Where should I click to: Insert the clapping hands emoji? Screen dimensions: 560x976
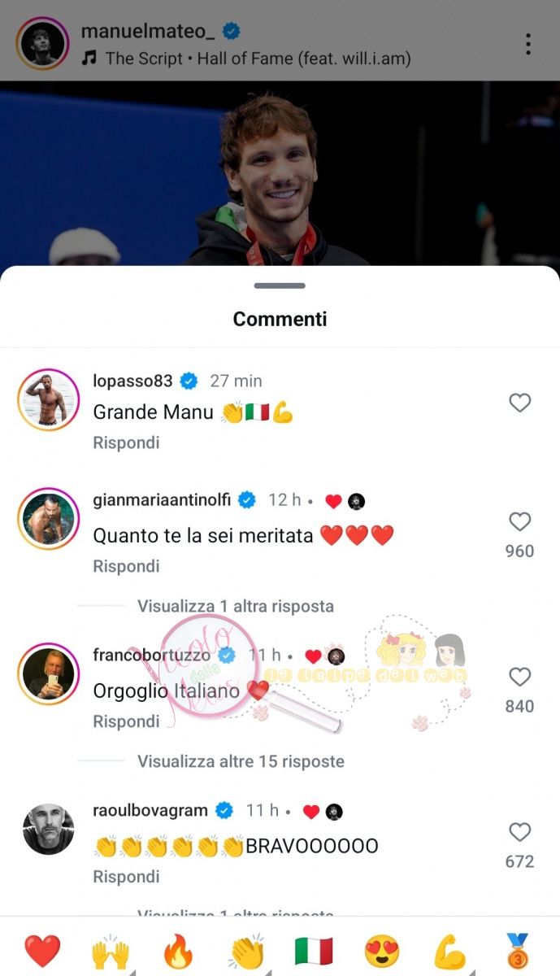click(x=246, y=950)
